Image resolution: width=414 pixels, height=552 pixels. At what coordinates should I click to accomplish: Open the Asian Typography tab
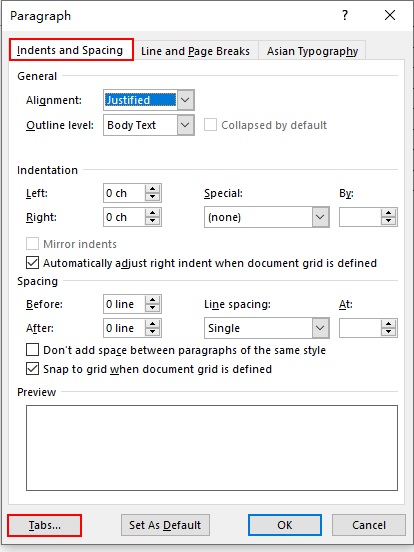pos(312,51)
